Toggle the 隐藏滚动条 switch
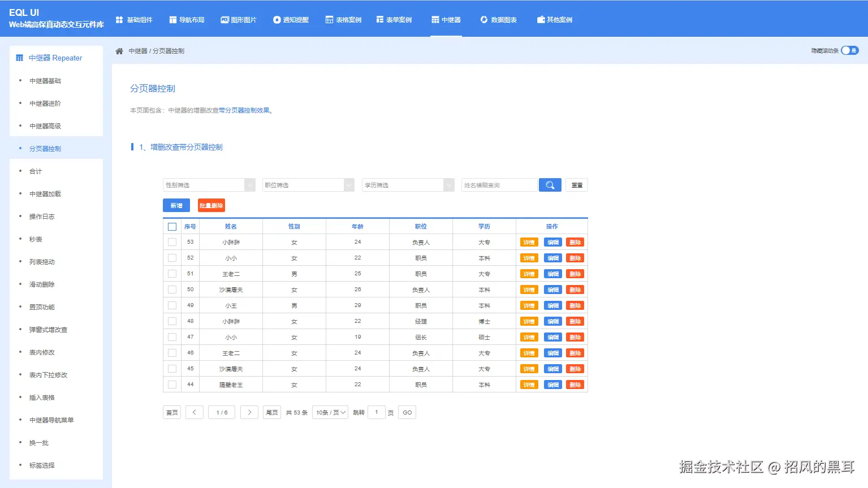 point(849,50)
